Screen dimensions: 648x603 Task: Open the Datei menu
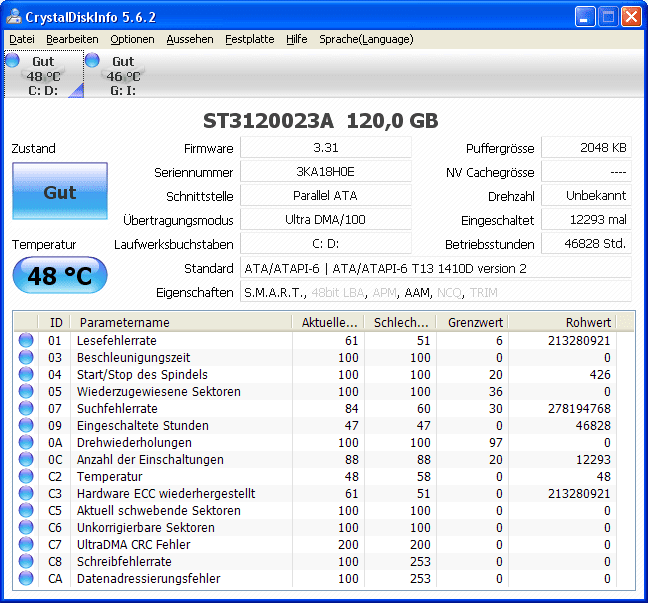coord(21,39)
